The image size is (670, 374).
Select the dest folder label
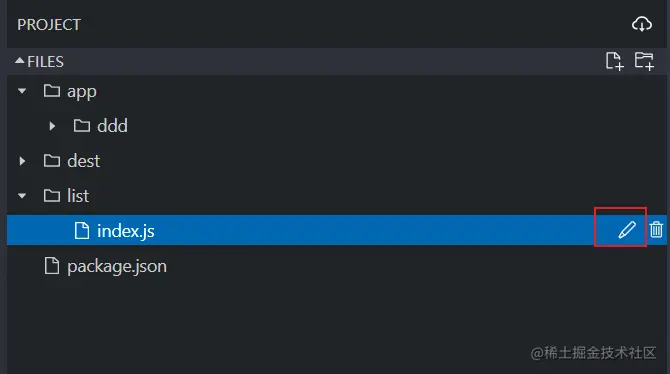(83, 161)
